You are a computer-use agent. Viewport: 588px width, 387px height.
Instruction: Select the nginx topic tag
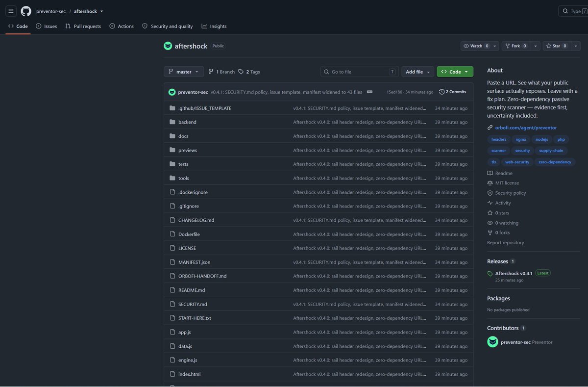[520, 139]
